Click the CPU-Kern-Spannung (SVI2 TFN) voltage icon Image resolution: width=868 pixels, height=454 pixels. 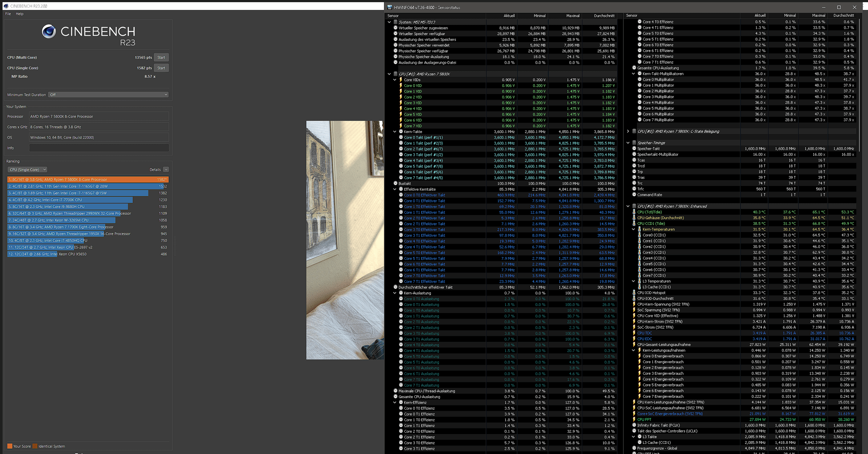point(634,304)
